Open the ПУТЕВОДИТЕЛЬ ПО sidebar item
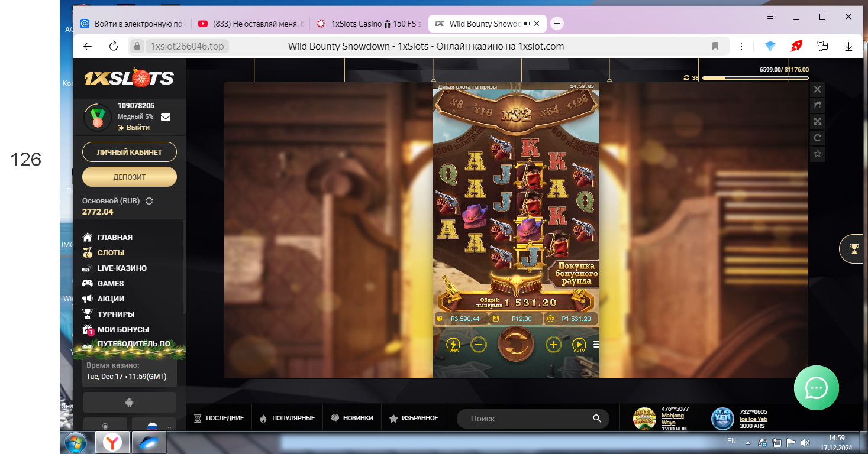The height and width of the screenshot is (454, 868). pyautogui.click(x=127, y=343)
